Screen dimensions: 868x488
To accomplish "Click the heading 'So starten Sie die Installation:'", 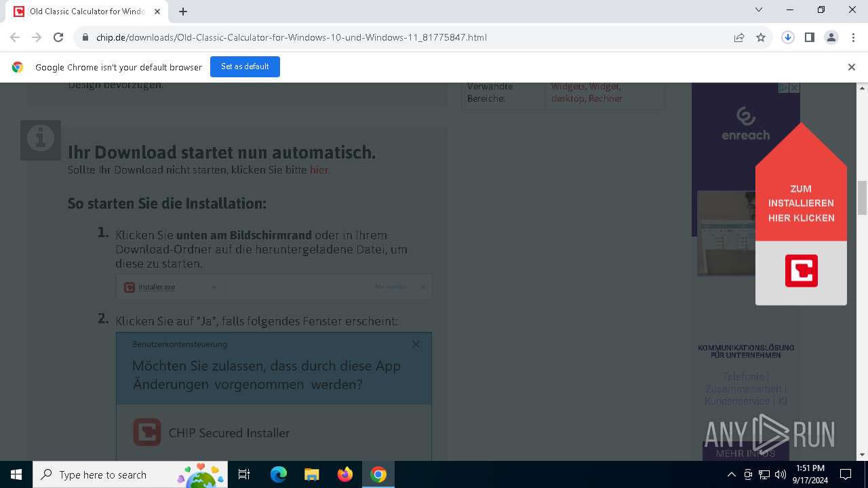I will tap(167, 203).
